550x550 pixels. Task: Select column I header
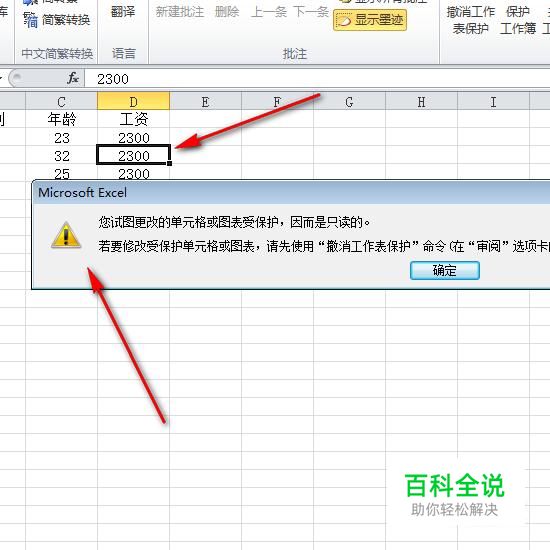click(x=493, y=101)
